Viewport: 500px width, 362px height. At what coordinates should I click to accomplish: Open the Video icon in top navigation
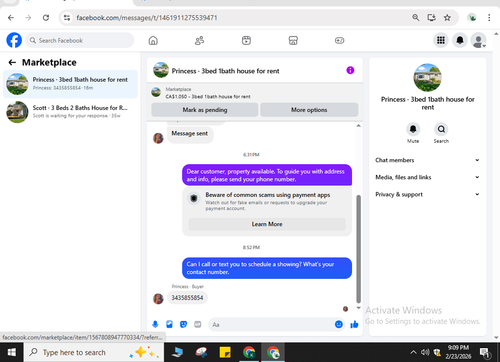(x=246, y=41)
